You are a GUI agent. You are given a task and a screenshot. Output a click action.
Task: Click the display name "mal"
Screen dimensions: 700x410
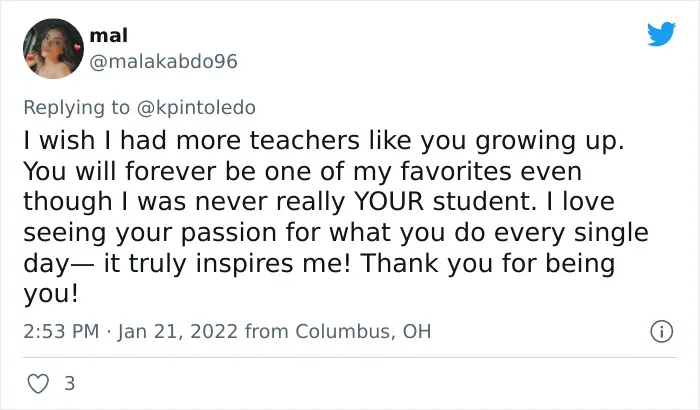[108, 36]
